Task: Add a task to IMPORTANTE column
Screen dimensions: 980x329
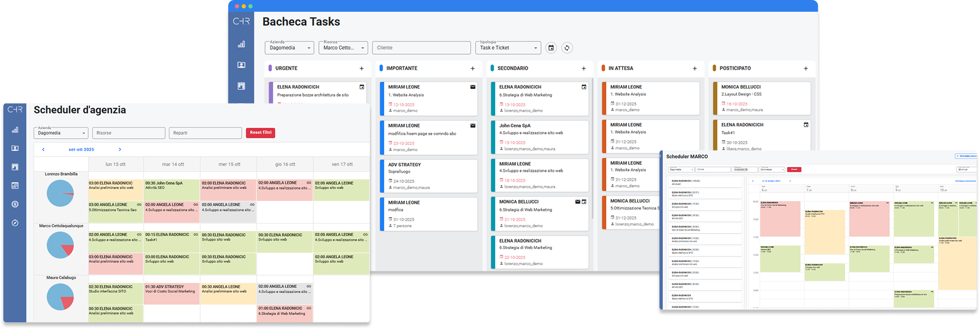Action: [473, 68]
